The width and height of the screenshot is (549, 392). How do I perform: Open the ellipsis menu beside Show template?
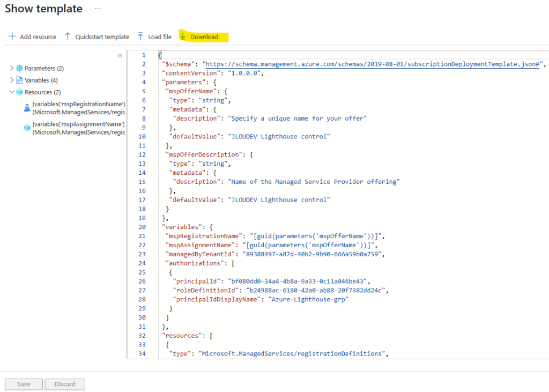[x=98, y=9]
